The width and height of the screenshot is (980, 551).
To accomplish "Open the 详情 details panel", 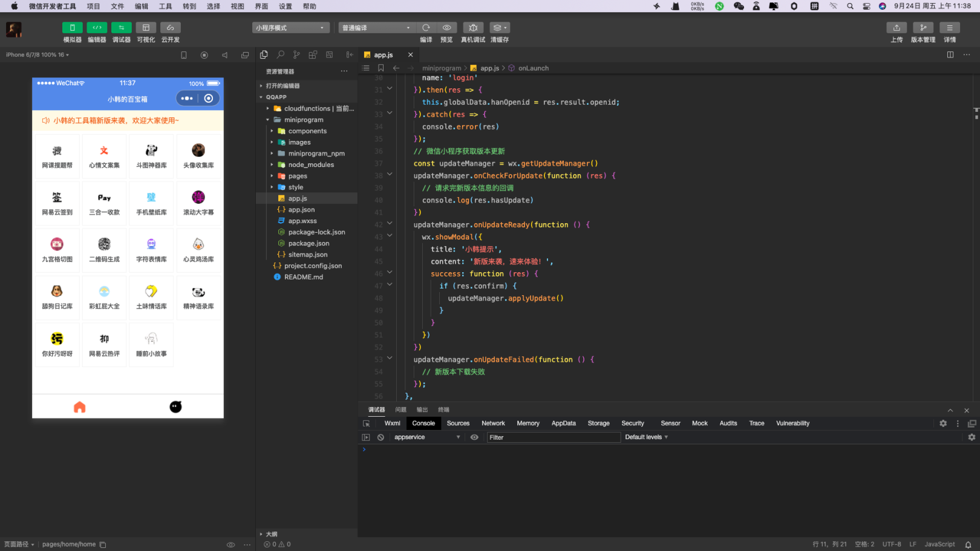I will [x=950, y=28].
